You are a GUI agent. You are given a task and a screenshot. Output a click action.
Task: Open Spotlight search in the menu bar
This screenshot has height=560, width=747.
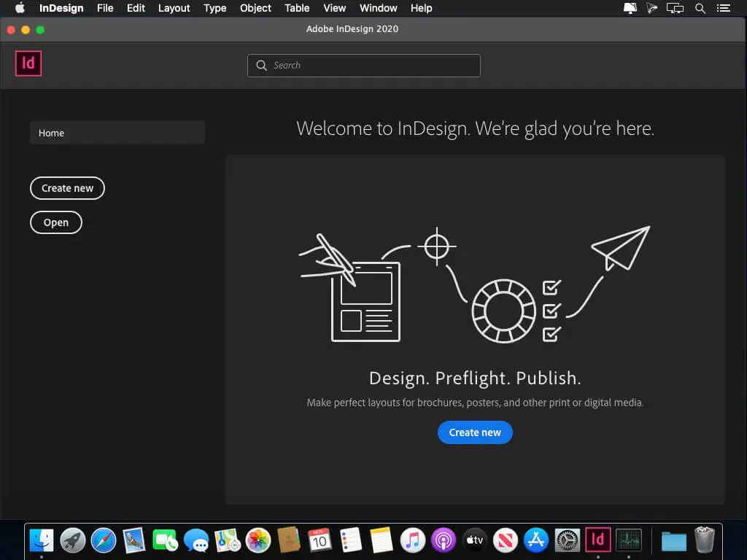(700, 9)
